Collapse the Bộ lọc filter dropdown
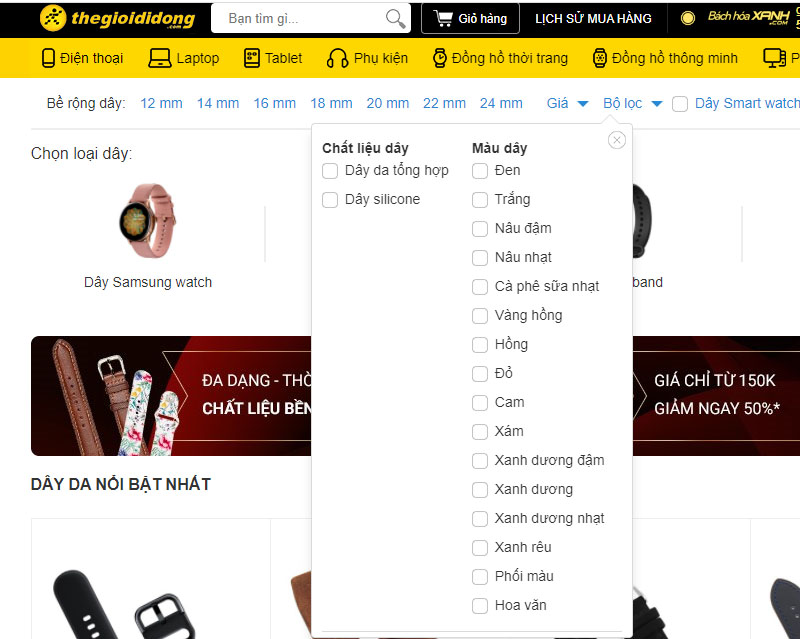This screenshot has height=639, width=800. click(x=633, y=104)
